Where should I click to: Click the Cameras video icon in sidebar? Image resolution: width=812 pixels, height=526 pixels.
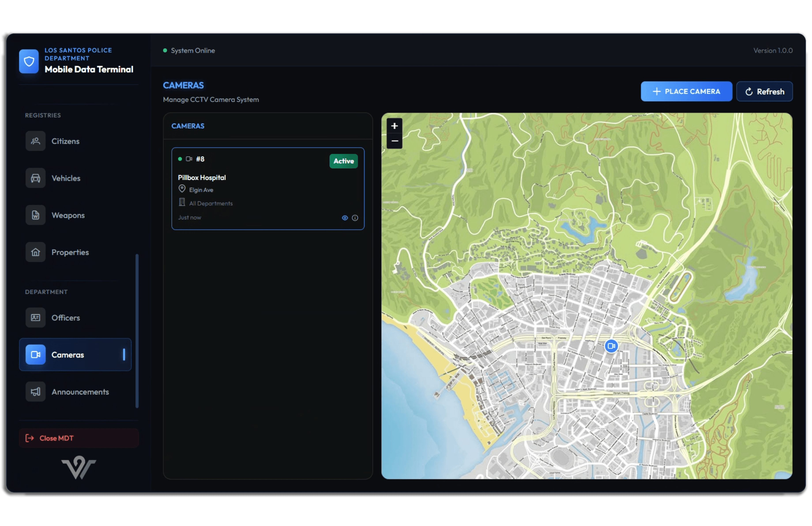click(36, 355)
